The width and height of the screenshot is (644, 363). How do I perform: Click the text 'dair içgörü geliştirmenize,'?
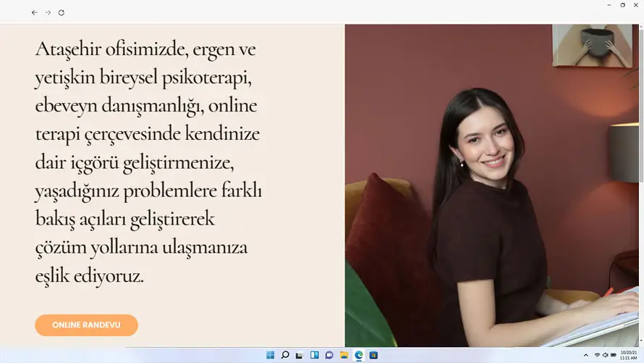point(135,163)
